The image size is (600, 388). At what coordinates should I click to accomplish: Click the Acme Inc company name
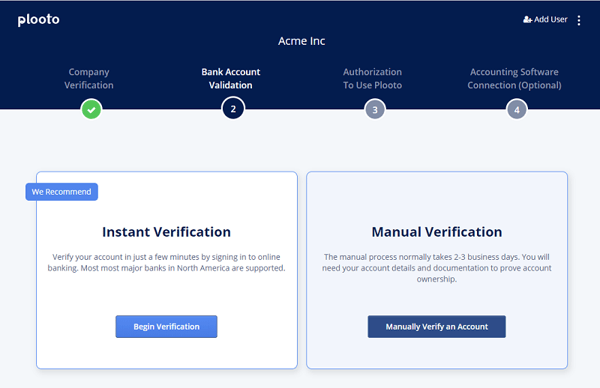click(302, 41)
